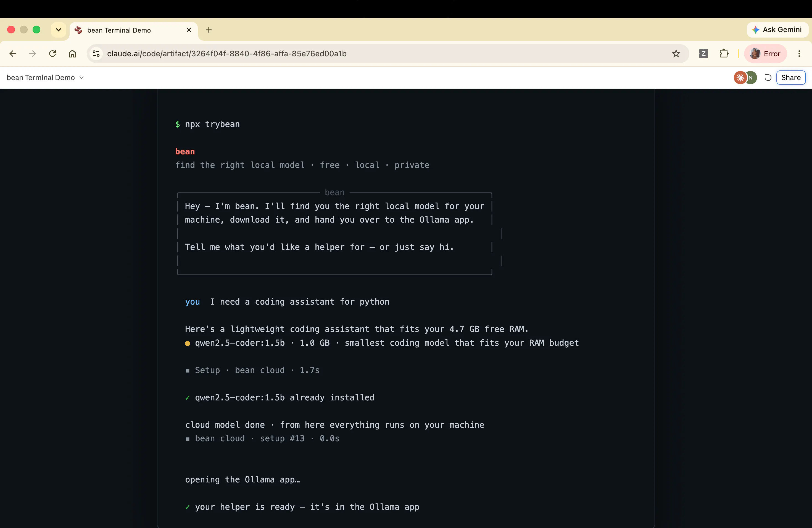Go back to the previous page
812x528 pixels.
pyautogui.click(x=13, y=54)
